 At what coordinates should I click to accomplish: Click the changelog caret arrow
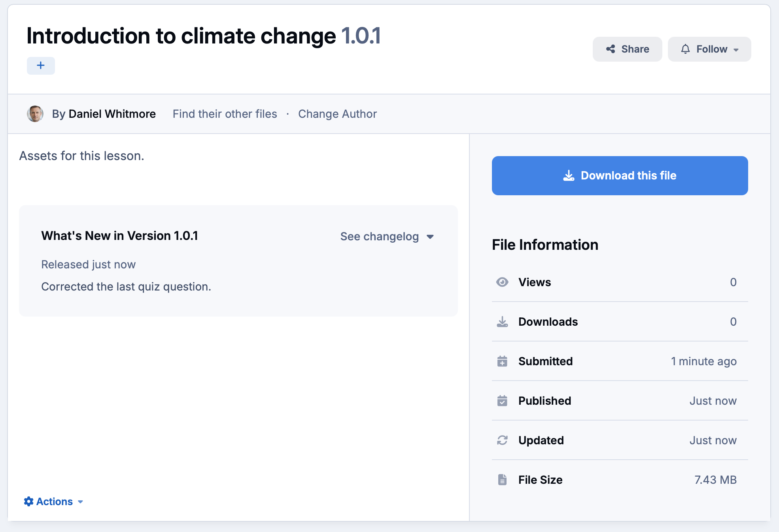point(430,237)
